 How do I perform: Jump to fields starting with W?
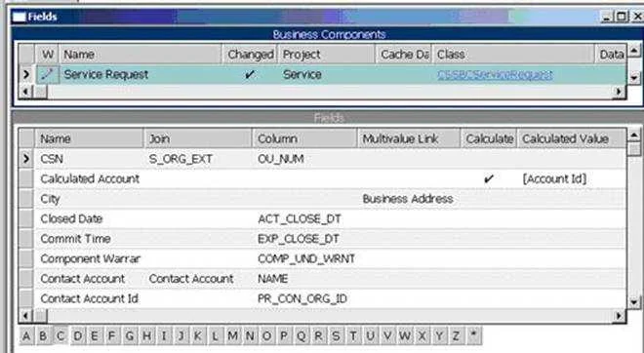point(405,336)
